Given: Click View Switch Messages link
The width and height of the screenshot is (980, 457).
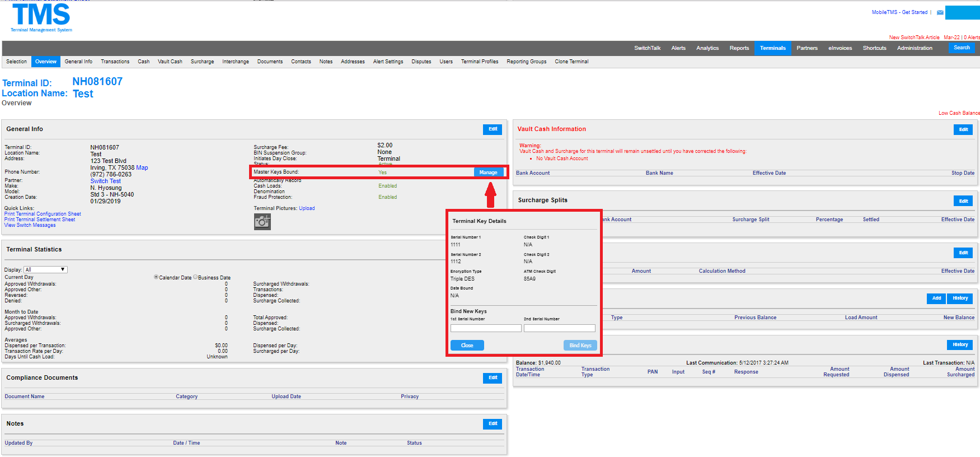Looking at the screenshot, I should pyautogui.click(x=30, y=225).
